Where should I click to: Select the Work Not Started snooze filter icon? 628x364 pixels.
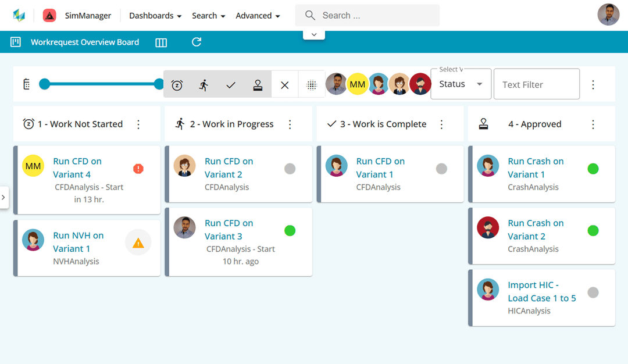[177, 84]
